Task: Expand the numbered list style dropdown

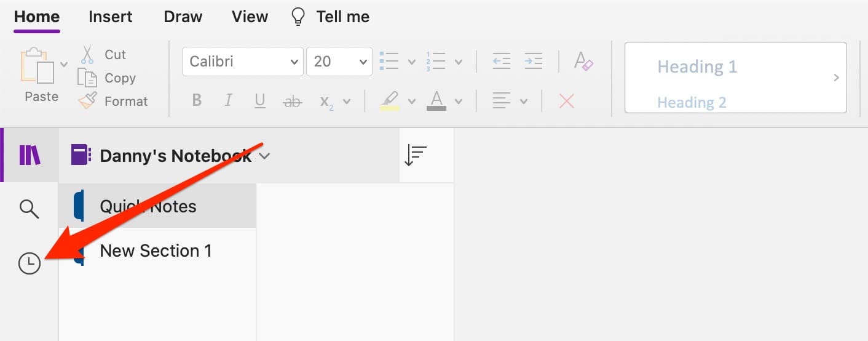Action: pyautogui.click(x=458, y=62)
